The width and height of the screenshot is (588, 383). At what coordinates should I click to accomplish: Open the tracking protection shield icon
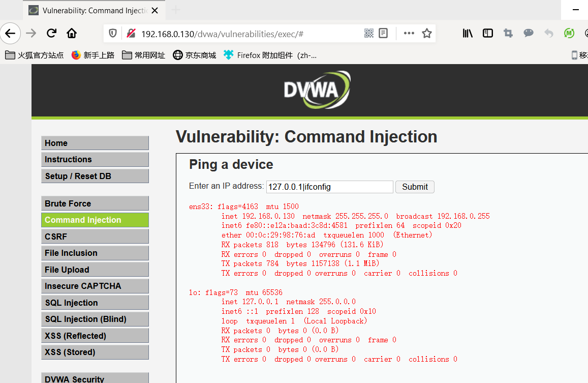point(112,34)
